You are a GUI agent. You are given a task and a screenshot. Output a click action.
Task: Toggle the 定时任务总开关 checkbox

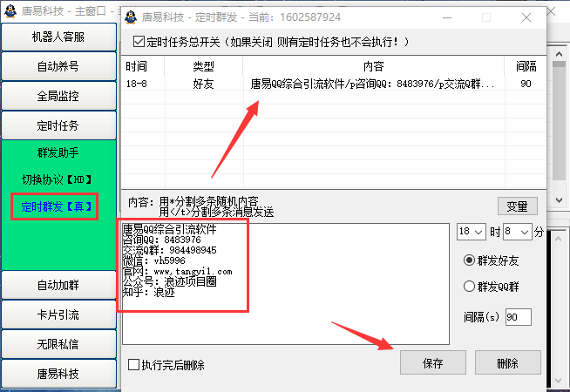pos(139,42)
